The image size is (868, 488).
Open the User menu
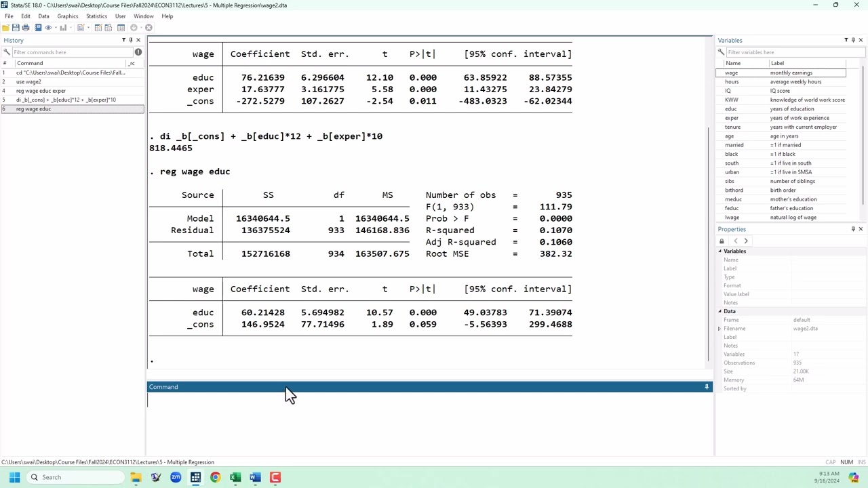[120, 16]
